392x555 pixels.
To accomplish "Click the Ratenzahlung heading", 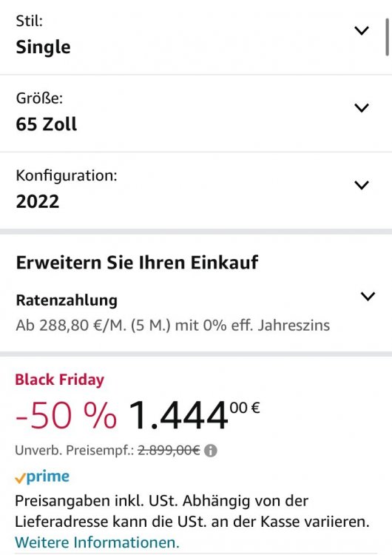I will click(67, 300).
